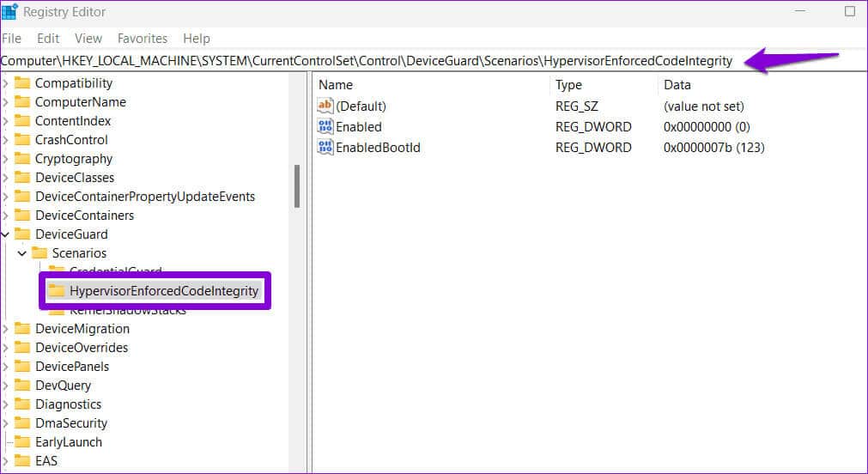The width and height of the screenshot is (868, 474).
Task: Select the CrashControl folder icon
Action: point(22,140)
